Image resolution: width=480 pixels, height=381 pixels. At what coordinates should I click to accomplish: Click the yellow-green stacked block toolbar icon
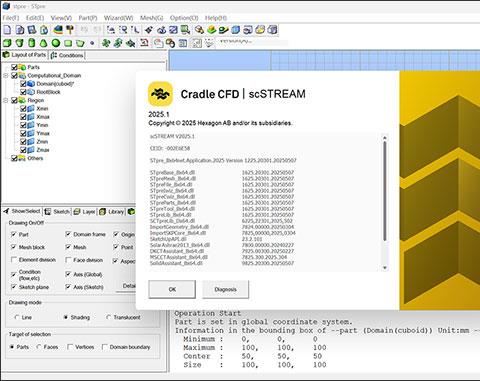pyautogui.click(x=212, y=30)
